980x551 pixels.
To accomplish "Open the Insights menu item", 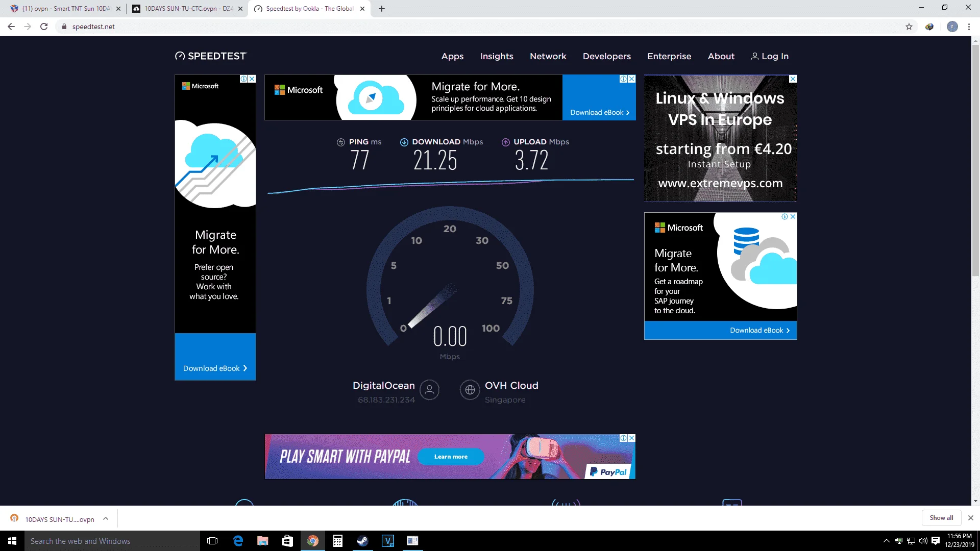I will pos(497,56).
